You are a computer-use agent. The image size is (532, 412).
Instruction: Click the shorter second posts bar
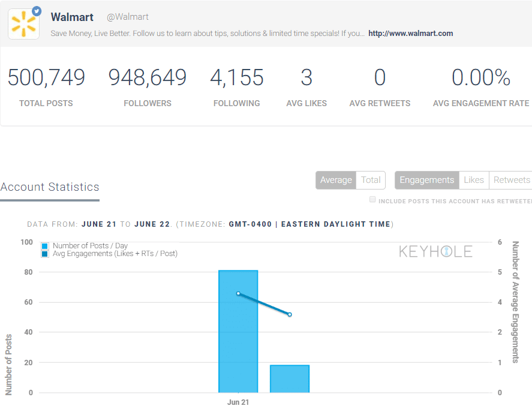[290, 379]
